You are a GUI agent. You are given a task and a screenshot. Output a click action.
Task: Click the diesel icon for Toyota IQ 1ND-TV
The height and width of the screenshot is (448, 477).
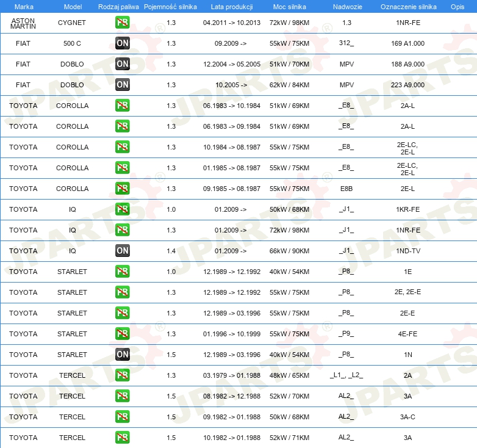pyautogui.click(x=123, y=251)
